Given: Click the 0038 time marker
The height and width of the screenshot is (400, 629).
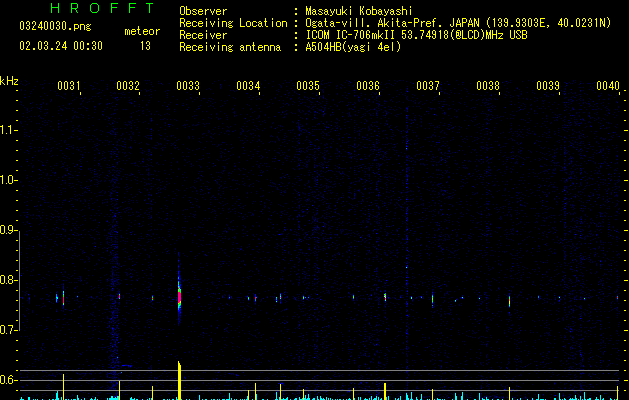Looking at the screenshot, I should tap(488, 86).
